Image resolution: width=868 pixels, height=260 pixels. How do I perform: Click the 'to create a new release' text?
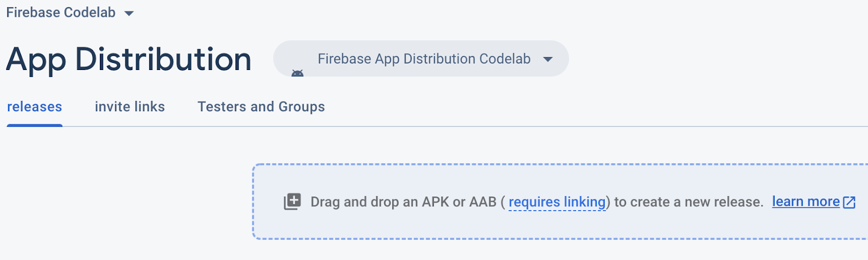click(x=688, y=202)
